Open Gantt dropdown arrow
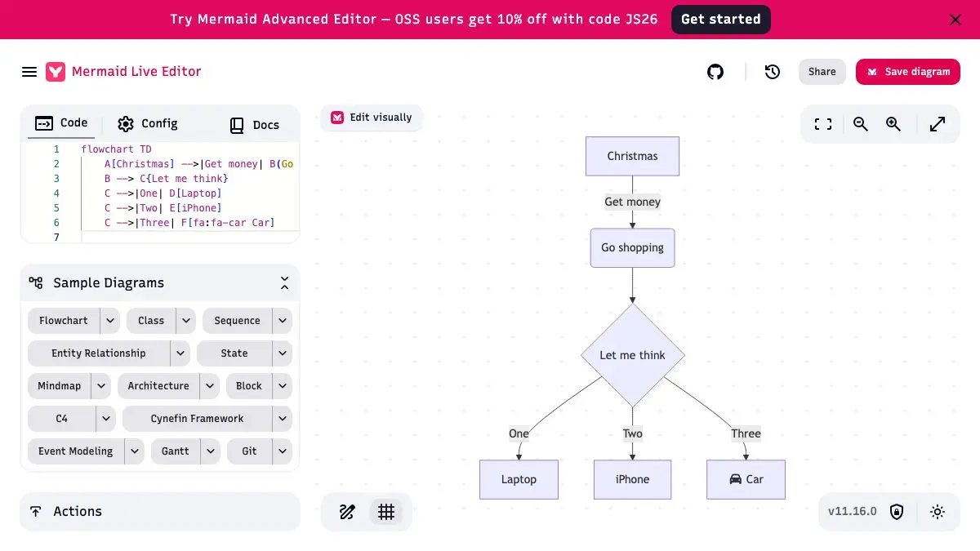Screen dimensions: 980x551 coord(211,451)
